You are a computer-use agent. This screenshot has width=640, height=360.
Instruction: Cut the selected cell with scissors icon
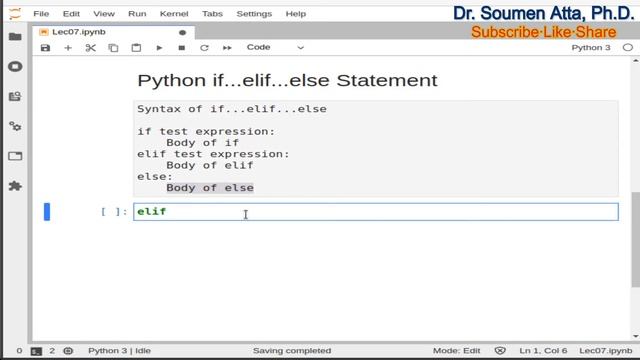91,48
